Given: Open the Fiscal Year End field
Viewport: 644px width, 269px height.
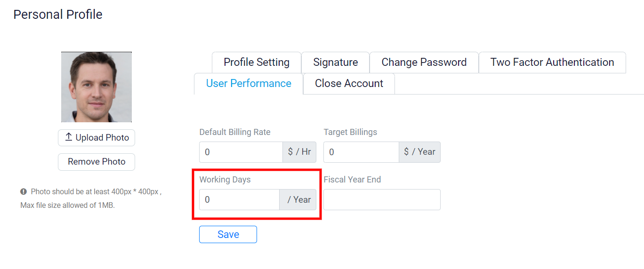Looking at the screenshot, I should pyautogui.click(x=382, y=199).
